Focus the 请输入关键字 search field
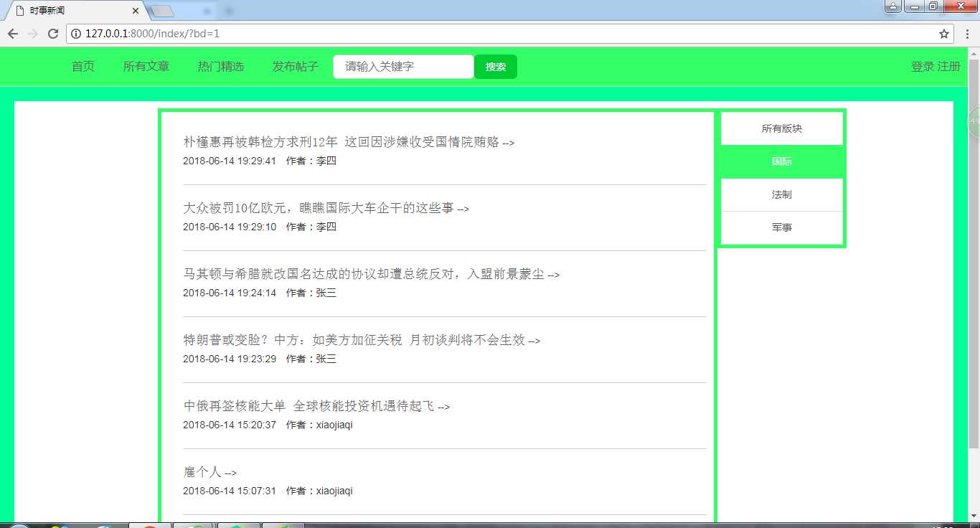The image size is (980, 528). tap(403, 67)
